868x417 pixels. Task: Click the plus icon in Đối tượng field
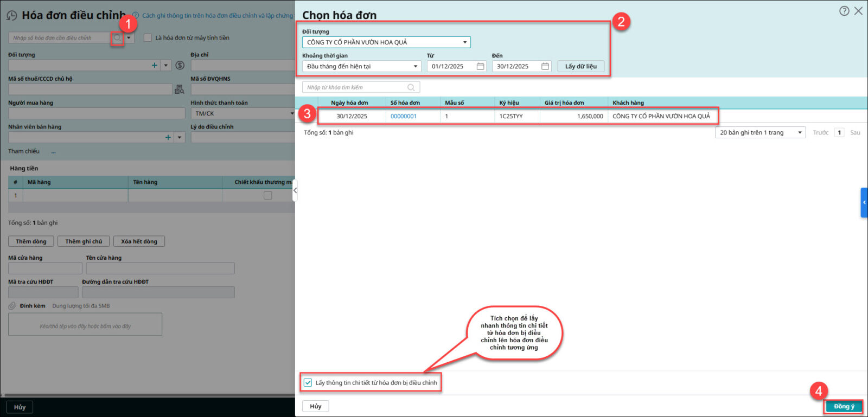click(x=155, y=65)
